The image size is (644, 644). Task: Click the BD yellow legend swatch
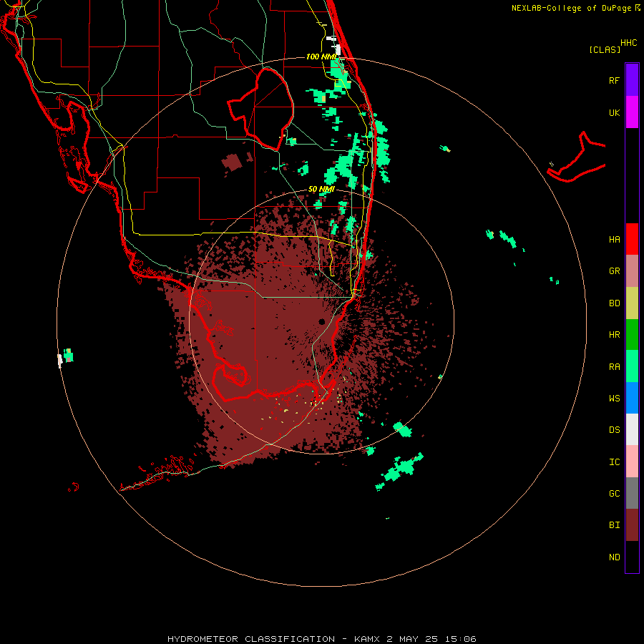632,303
